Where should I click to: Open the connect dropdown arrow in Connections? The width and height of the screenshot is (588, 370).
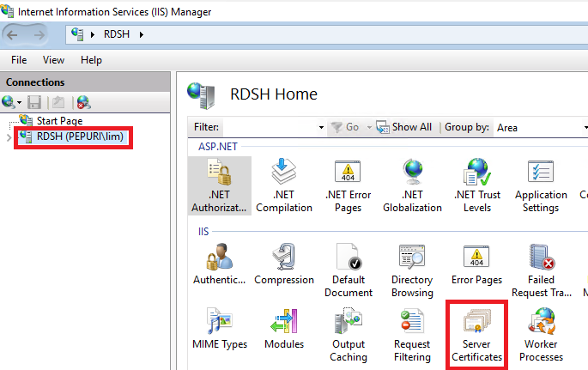point(20,102)
